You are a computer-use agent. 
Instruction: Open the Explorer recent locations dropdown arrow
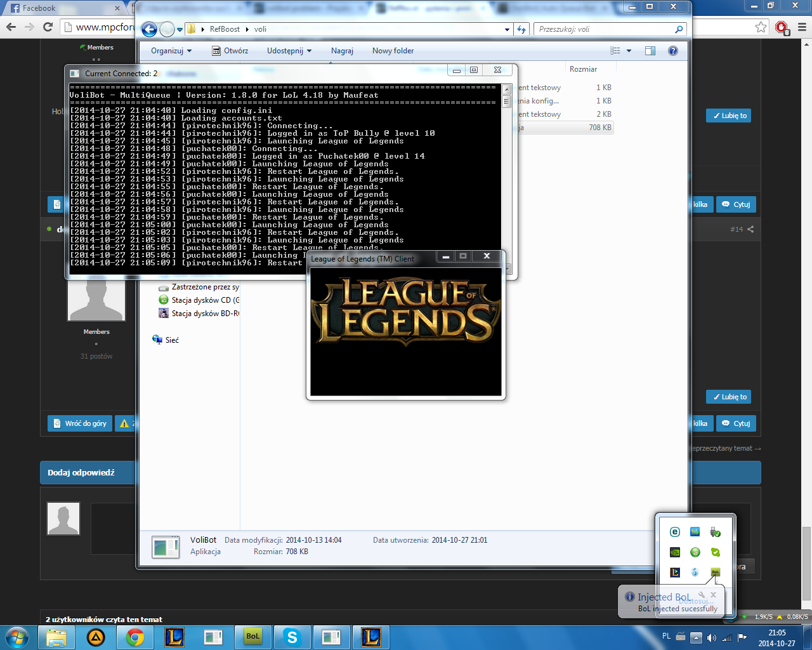[x=180, y=30]
